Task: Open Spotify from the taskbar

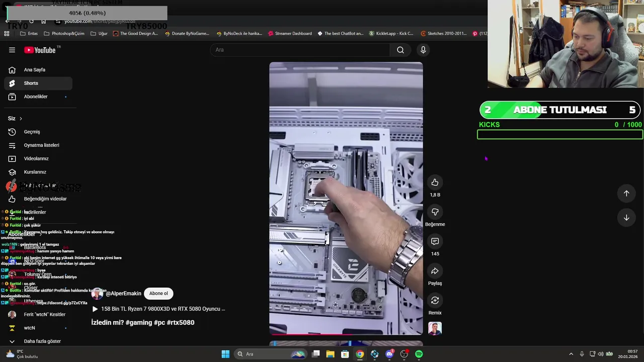Action: (x=419, y=354)
